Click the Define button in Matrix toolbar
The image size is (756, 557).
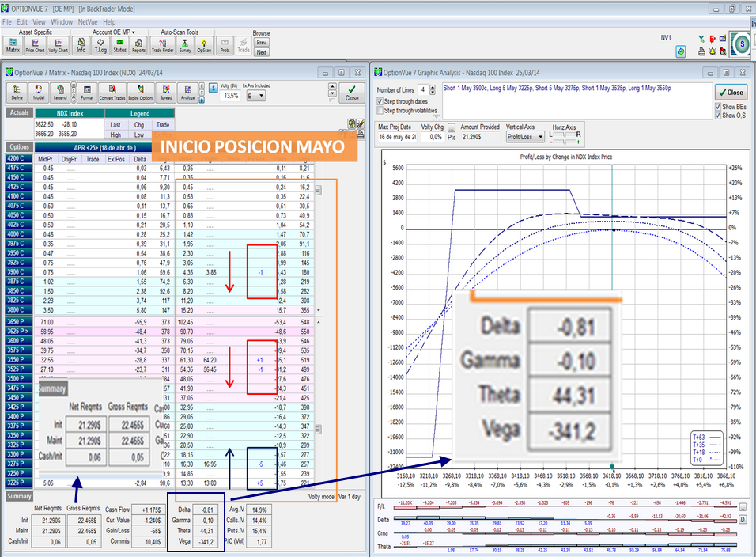click(17, 92)
